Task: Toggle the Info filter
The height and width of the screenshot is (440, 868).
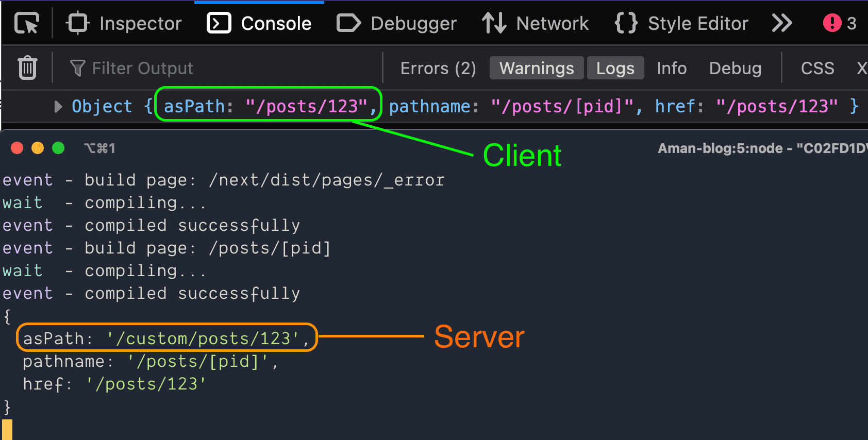Action: point(672,68)
